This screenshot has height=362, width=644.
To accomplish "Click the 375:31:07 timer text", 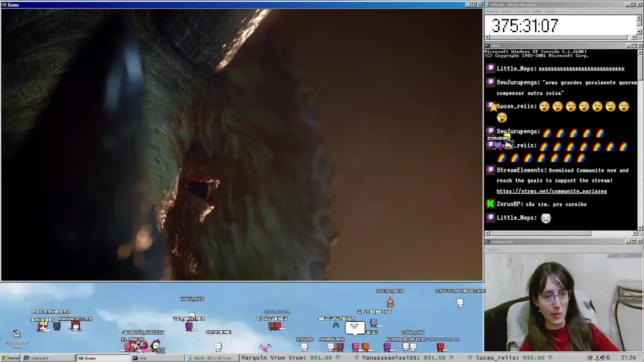I will tap(525, 26).
